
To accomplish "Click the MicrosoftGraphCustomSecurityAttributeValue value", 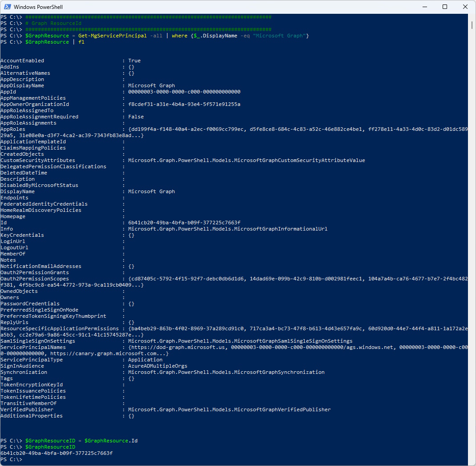I will (247, 160).
